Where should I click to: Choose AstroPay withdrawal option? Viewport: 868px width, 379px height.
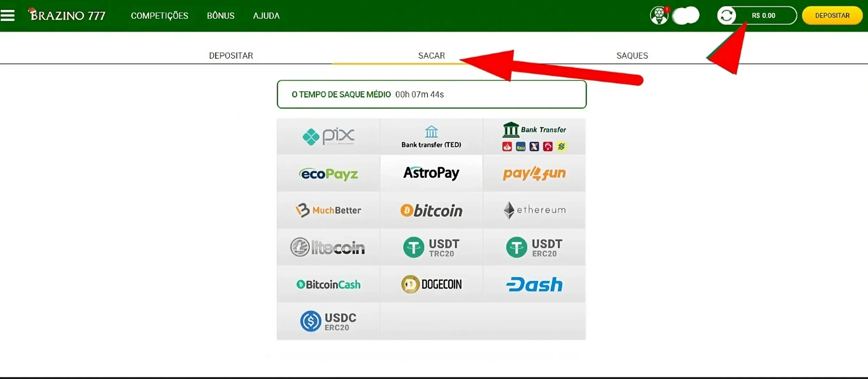coord(431,174)
